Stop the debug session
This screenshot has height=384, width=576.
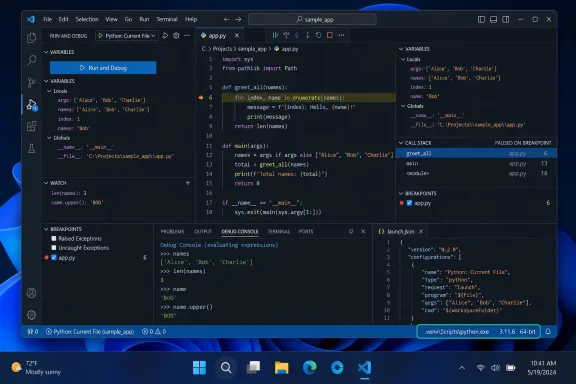pos(330,35)
